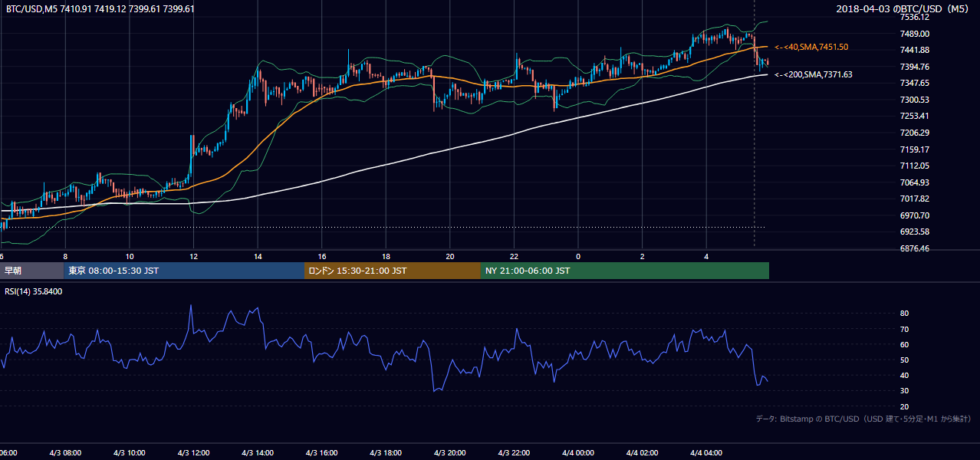The image size is (980, 460).
Task: Click the RSI(14) 35.8400 indicator label
Action: [34, 291]
